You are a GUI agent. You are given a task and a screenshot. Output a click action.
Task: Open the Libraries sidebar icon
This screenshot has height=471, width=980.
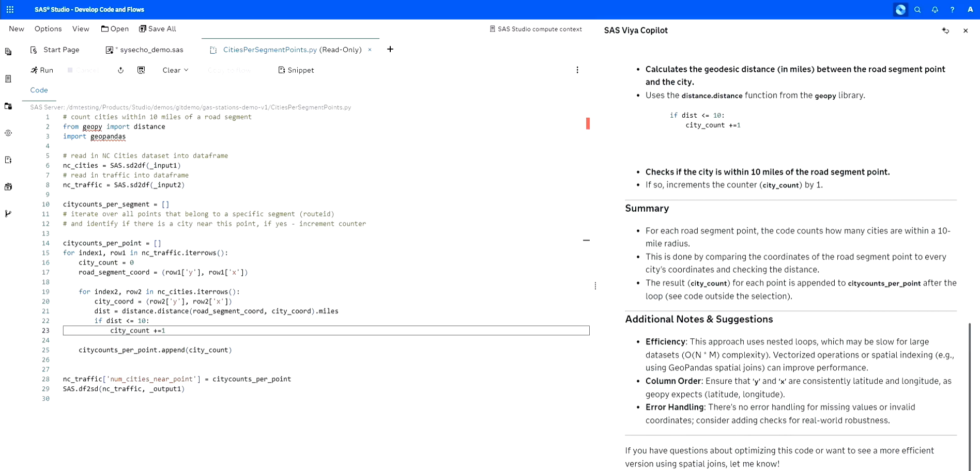coord(8,186)
